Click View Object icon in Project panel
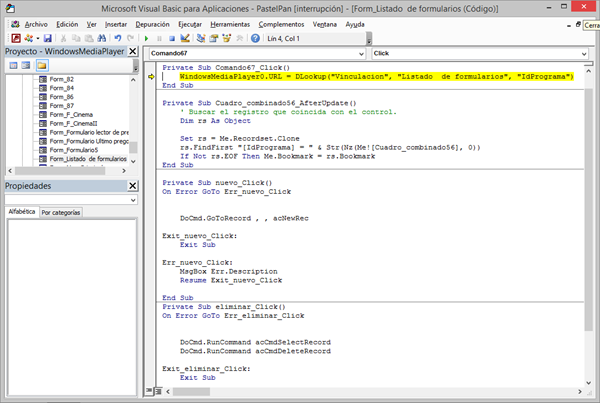This screenshot has width=600, height=403. click(x=26, y=65)
